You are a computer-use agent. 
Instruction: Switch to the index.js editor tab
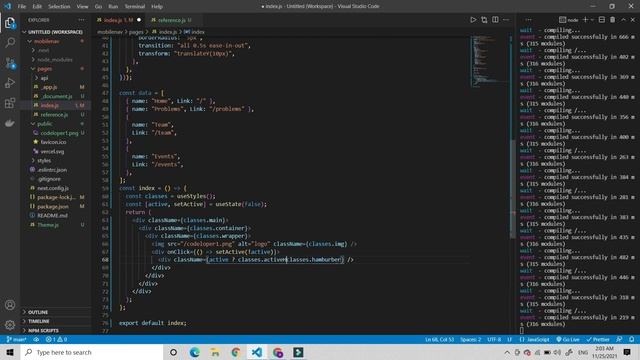(x=118, y=20)
